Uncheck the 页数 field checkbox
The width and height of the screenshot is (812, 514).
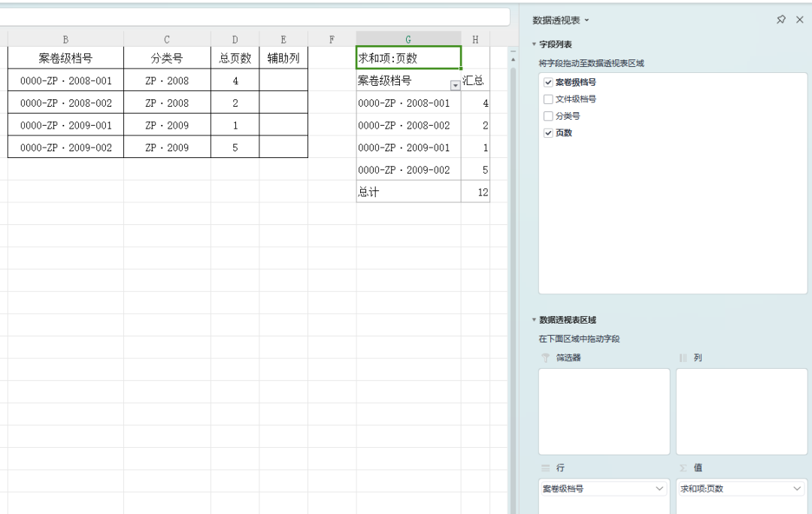point(548,133)
